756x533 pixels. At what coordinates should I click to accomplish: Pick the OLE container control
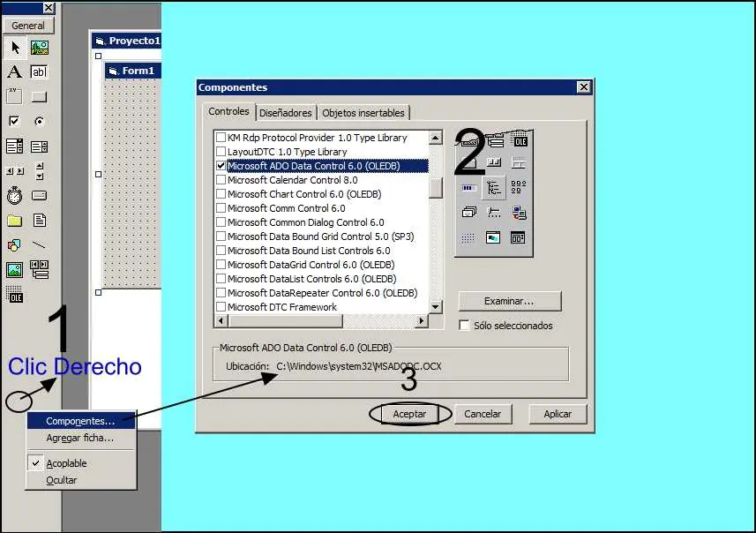[x=14, y=294]
